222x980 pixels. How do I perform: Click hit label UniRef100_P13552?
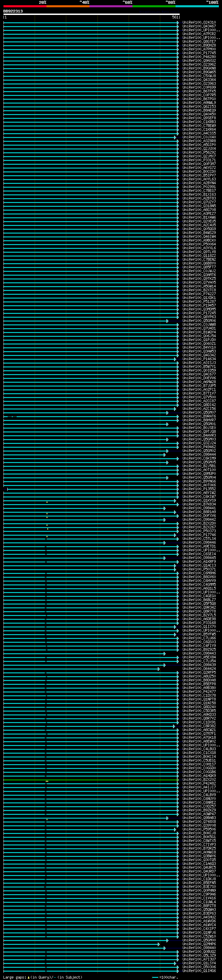tap(199, 489)
